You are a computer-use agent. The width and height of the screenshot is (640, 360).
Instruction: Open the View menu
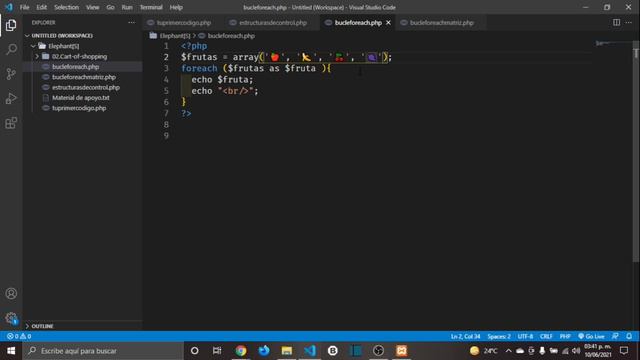click(93, 7)
